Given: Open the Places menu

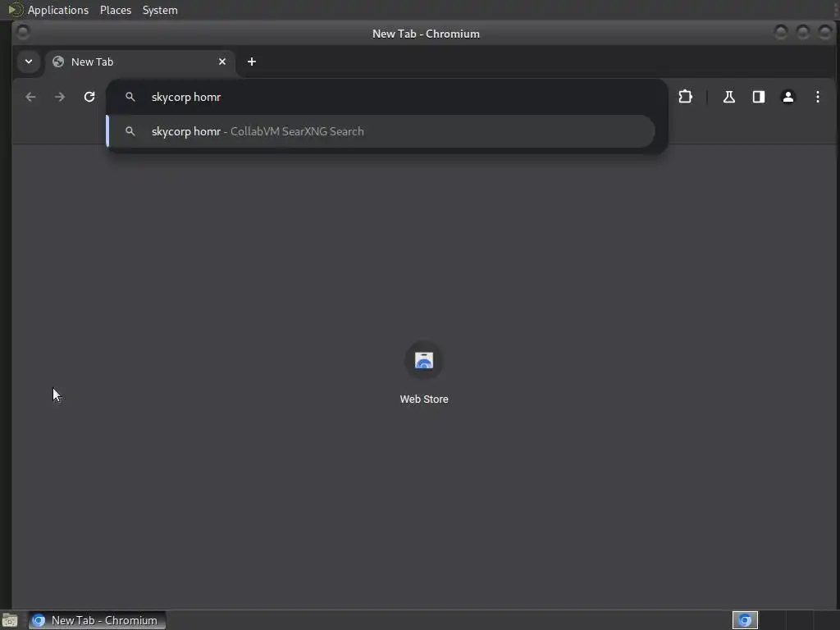Looking at the screenshot, I should 116,10.
